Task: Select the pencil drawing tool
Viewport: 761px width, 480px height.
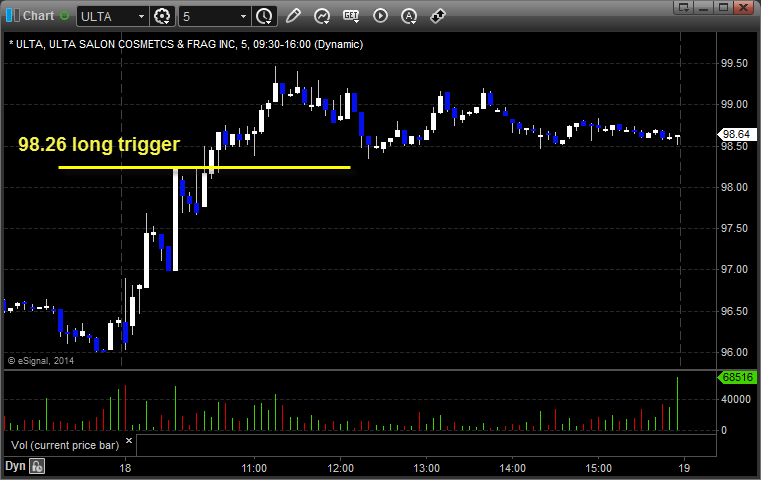Action: pos(293,16)
